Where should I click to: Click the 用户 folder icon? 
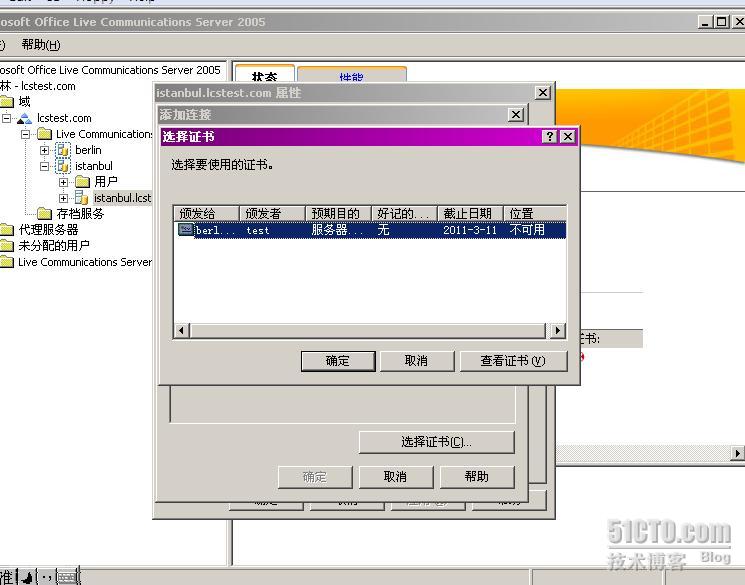[x=82, y=182]
